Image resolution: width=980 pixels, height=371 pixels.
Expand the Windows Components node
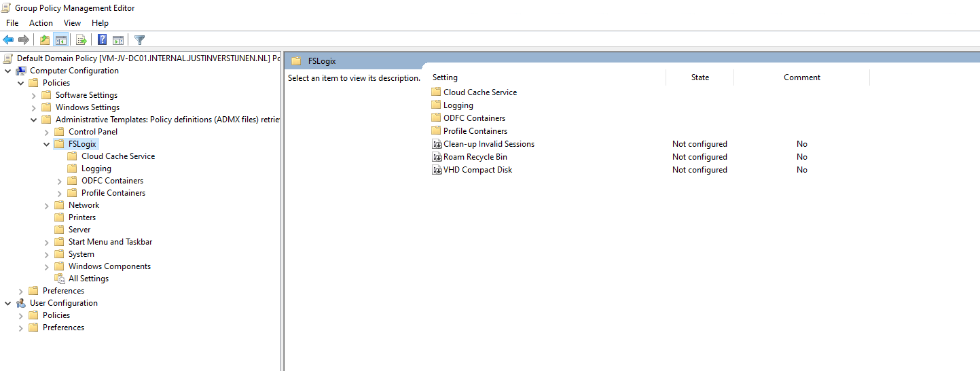coord(47,266)
